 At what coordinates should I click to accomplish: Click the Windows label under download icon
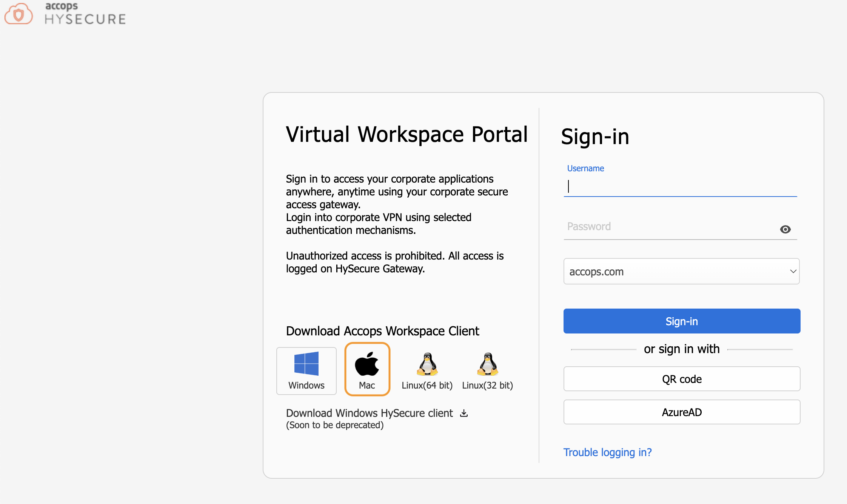point(306,385)
